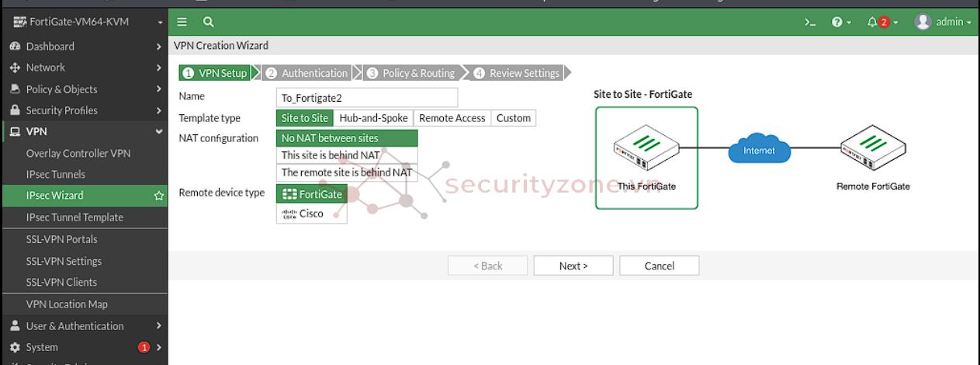Expand the User & Authentication chevron
This screenshot has width=980, height=365.
pos(158,326)
